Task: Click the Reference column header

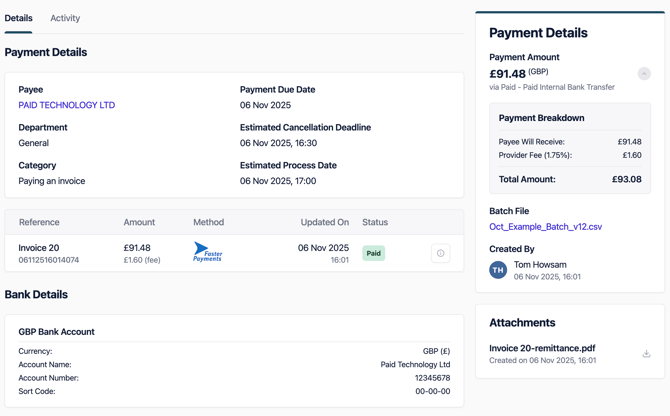Action: pyautogui.click(x=39, y=222)
